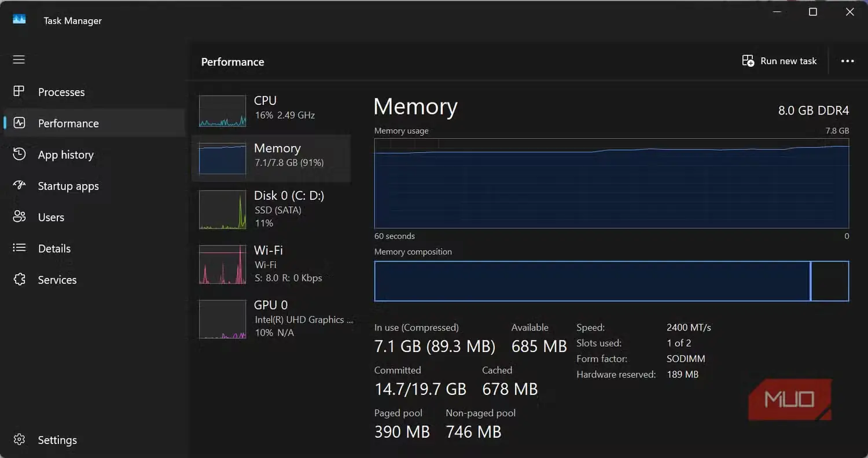The height and width of the screenshot is (458, 868).
Task: Select the Wi-Fi activity graph thumbnail
Action: point(223,264)
